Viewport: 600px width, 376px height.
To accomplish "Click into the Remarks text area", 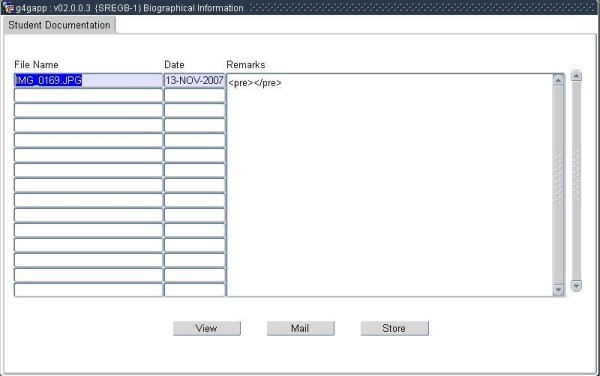I will 390,185.
